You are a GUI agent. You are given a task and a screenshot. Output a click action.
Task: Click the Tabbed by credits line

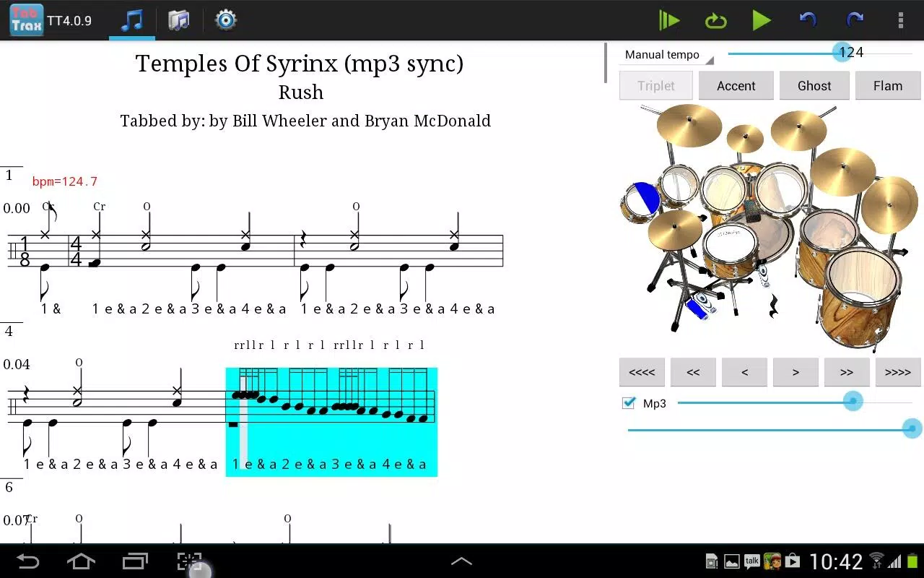pos(305,121)
